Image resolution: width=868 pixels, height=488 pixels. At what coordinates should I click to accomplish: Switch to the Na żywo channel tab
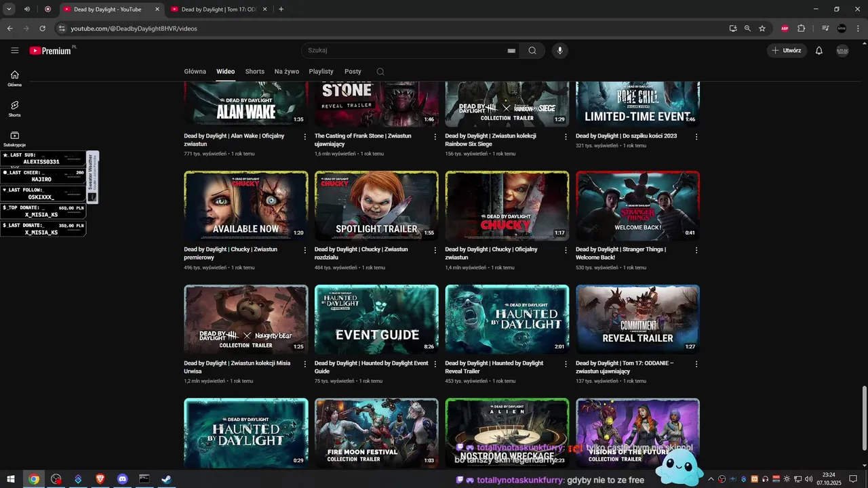click(x=287, y=71)
